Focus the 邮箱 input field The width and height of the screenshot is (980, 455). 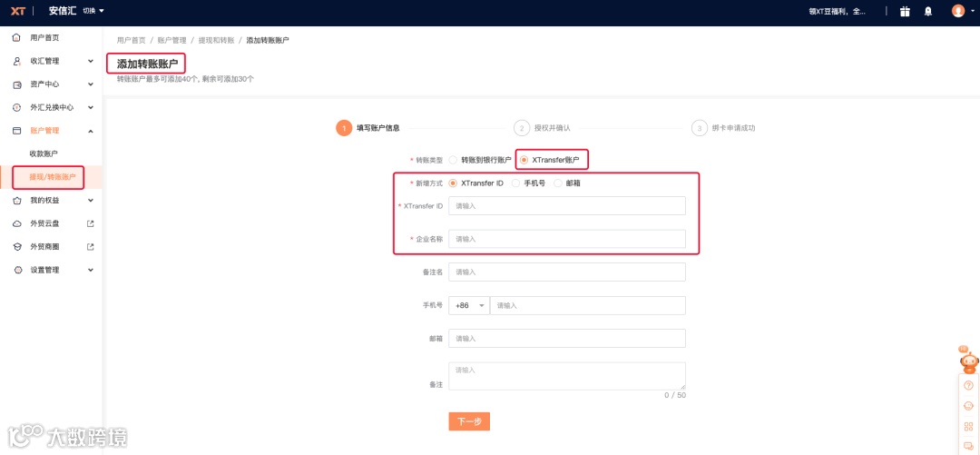567,339
